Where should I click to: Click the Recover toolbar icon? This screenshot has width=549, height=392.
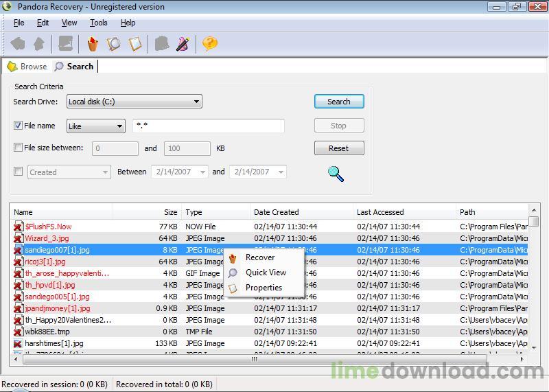93,44
